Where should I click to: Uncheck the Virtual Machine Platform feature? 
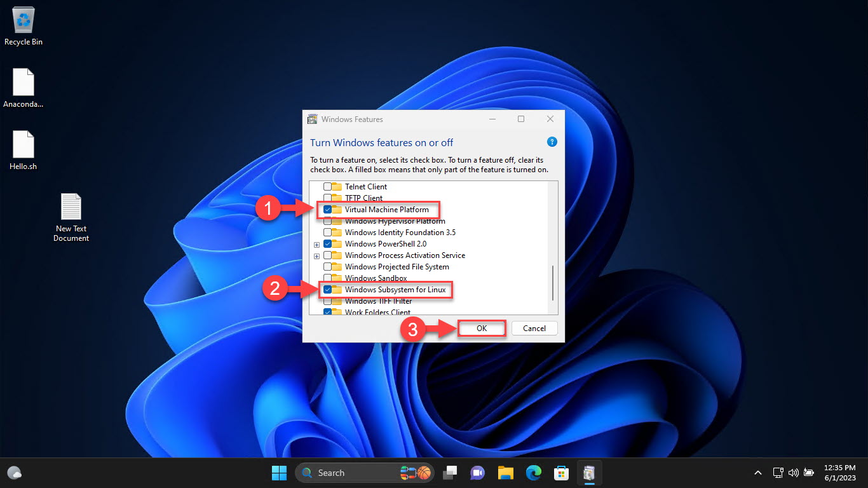pos(327,210)
